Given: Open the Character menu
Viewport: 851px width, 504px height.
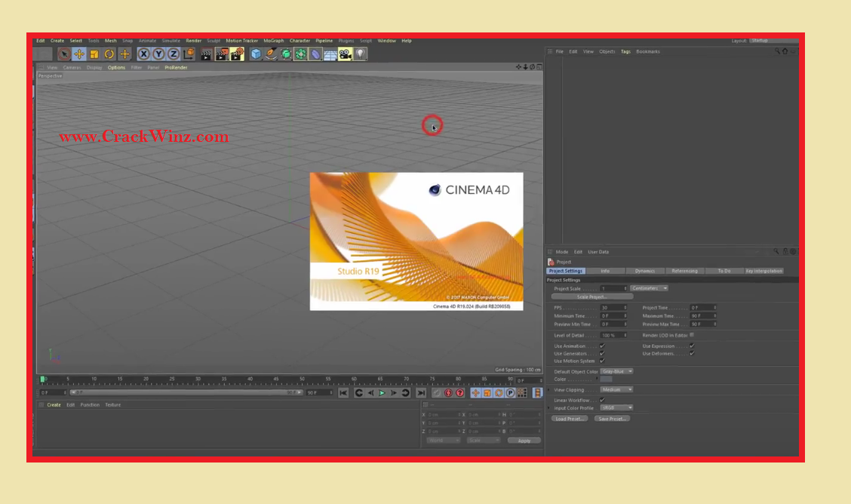Looking at the screenshot, I should point(300,41).
